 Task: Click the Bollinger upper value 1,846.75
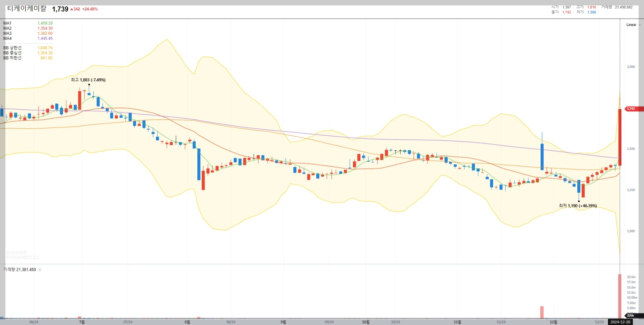coord(45,48)
